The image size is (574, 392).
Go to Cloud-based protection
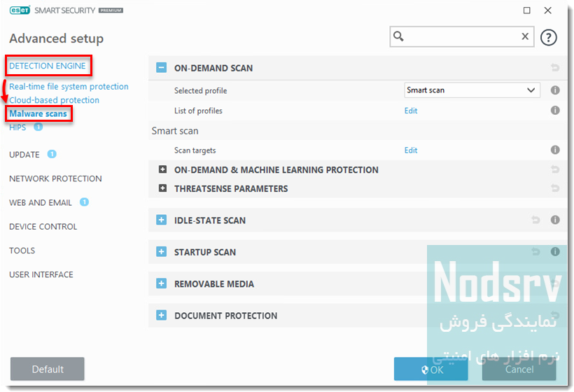pos(54,100)
